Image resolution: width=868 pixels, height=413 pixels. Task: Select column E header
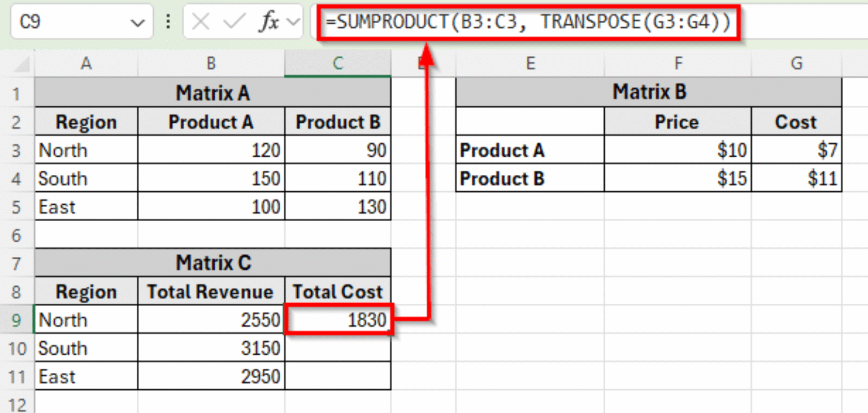point(530,63)
